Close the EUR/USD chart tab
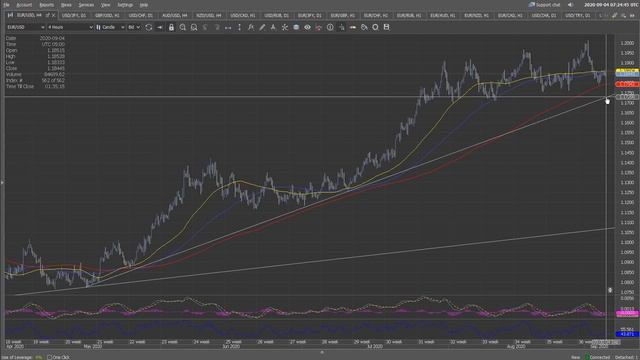Screen dimensions: 640x360 tap(53, 15)
